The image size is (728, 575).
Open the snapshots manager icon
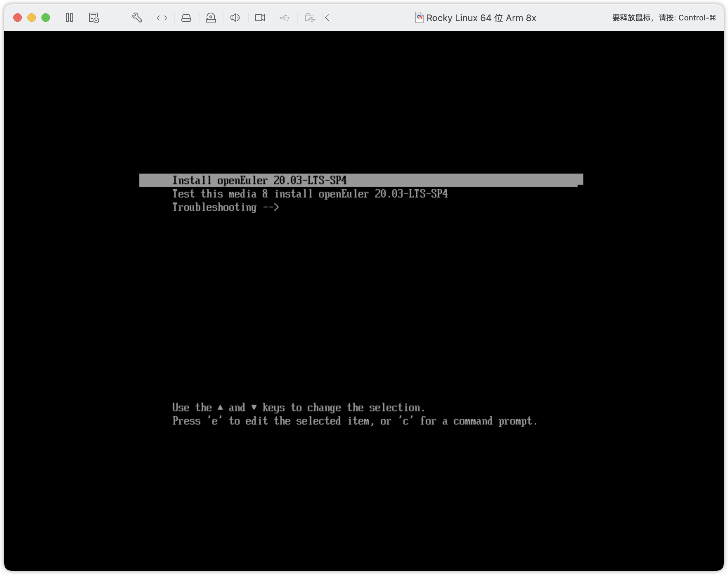click(x=94, y=18)
